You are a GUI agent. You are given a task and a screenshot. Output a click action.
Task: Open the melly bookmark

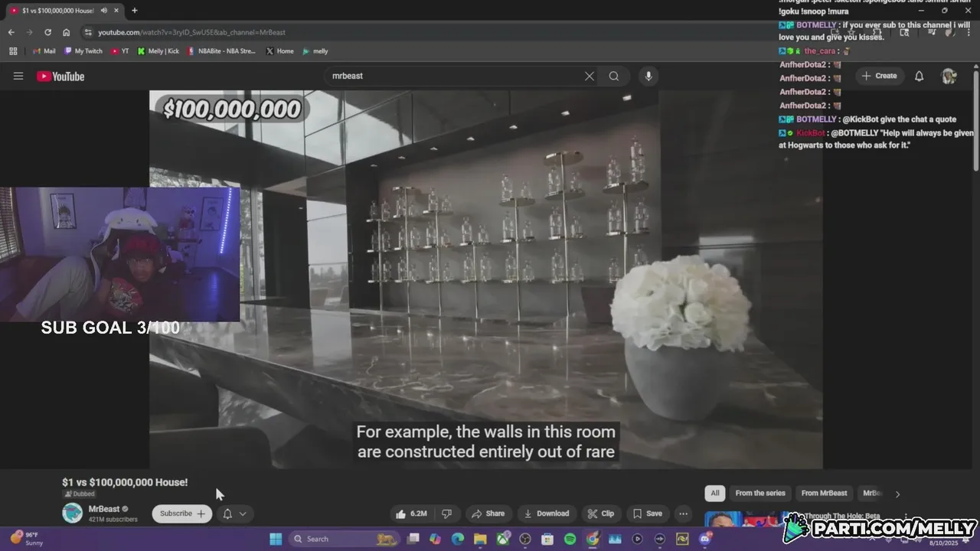tap(315, 51)
